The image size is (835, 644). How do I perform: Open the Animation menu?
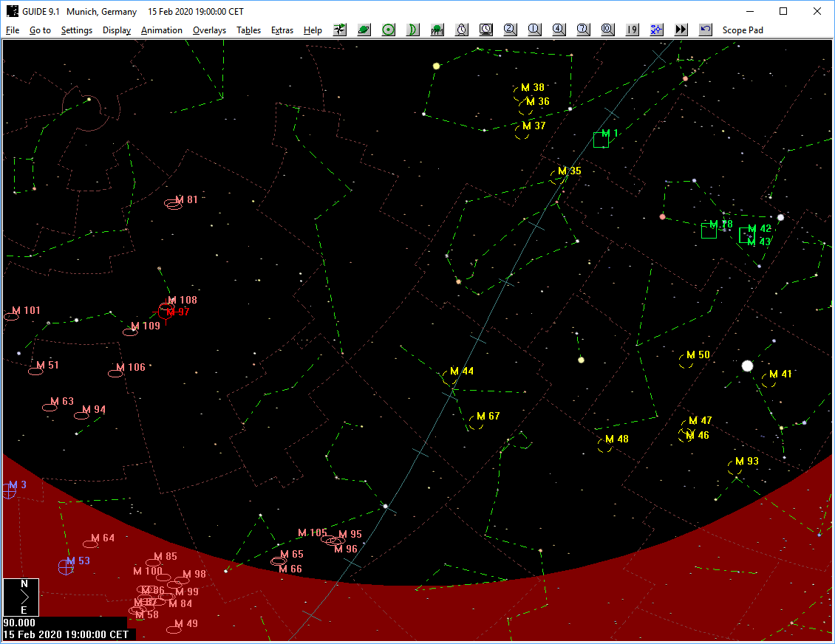(161, 30)
